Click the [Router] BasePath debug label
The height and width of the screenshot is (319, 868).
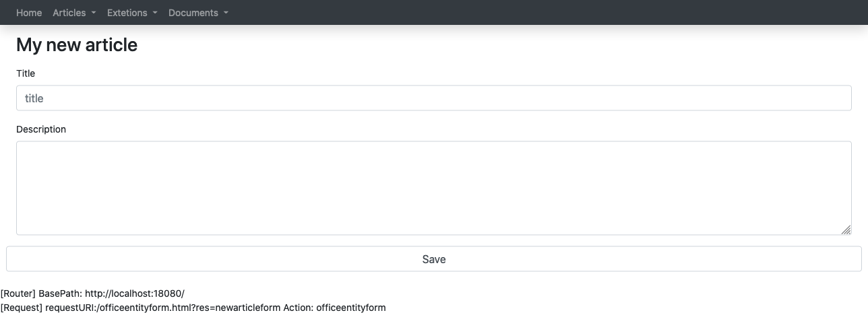coord(42,294)
